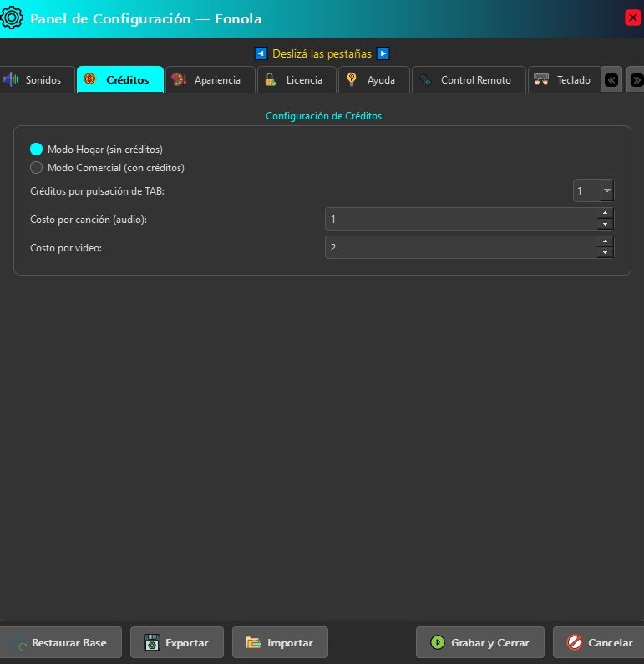Open the Licencia tab
This screenshot has width=644, height=664.
pos(297,79)
